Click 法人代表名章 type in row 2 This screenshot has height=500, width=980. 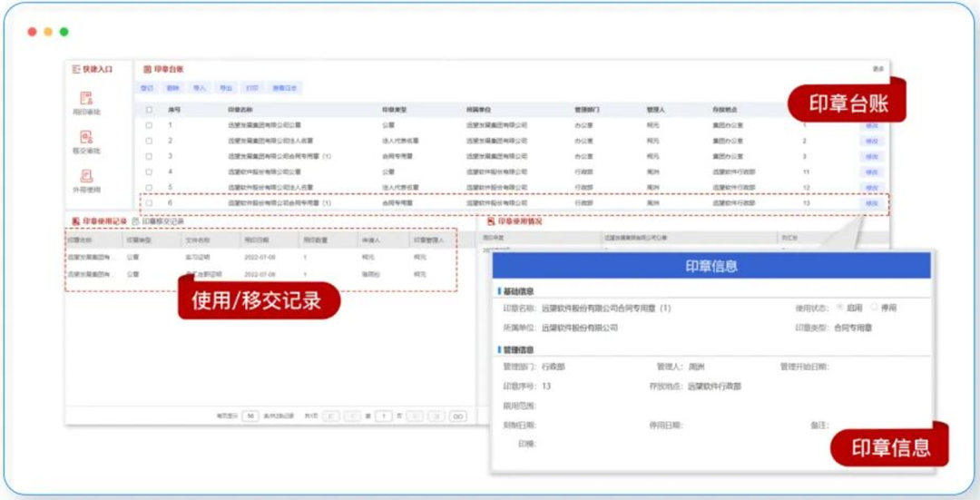tap(401, 141)
